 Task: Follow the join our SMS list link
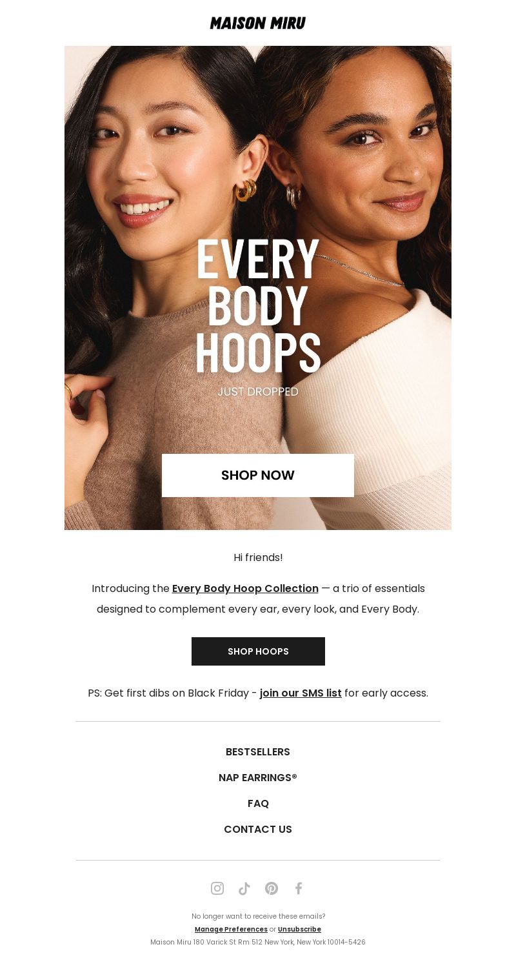(301, 693)
